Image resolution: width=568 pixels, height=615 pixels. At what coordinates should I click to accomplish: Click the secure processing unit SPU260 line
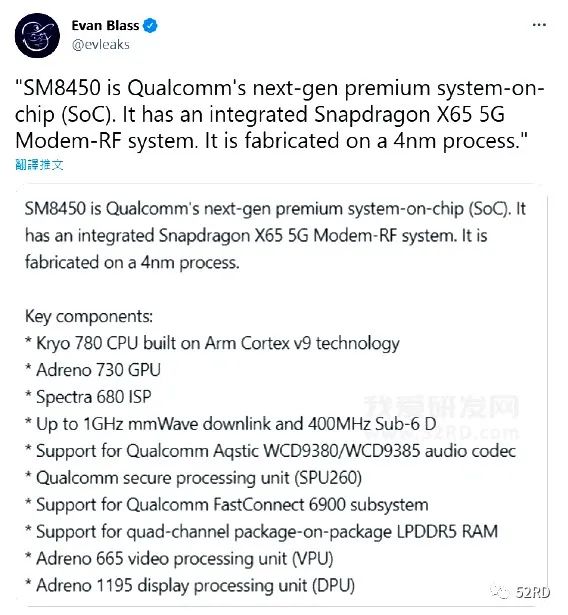[193, 478]
